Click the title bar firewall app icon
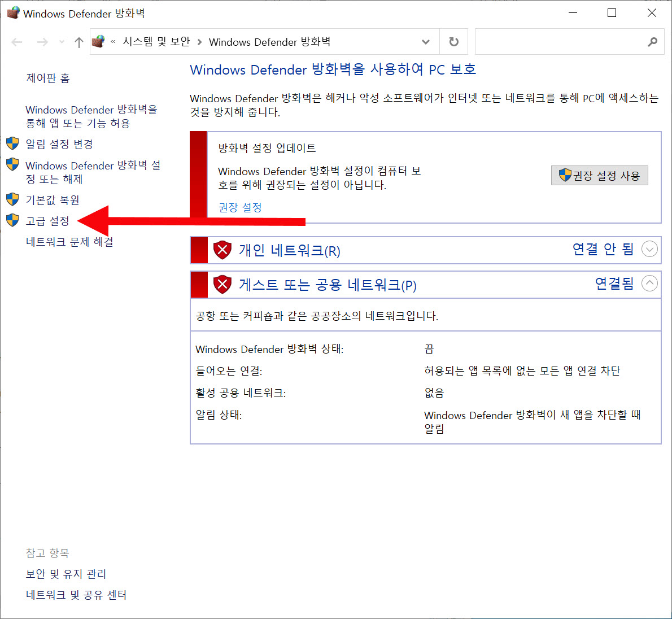The width and height of the screenshot is (672, 619). (x=13, y=13)
